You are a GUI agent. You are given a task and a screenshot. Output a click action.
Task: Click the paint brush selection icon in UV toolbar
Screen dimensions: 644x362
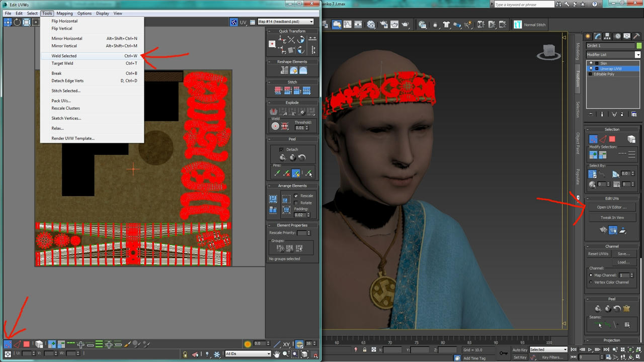(x=127, y=344)
